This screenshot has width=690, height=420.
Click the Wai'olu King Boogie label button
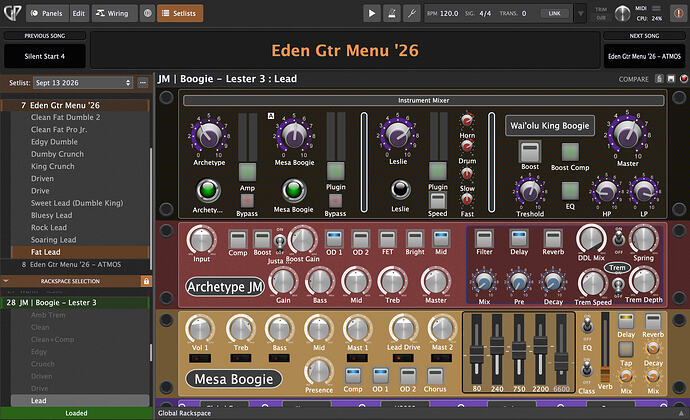550,125
